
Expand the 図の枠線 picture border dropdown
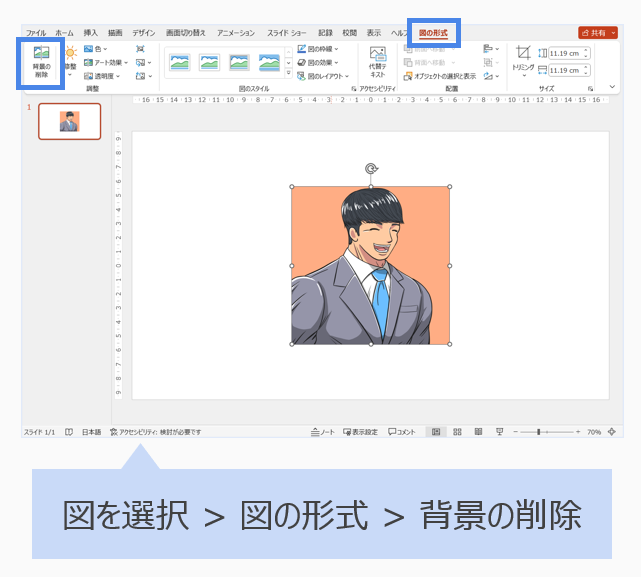coord(320,48)
